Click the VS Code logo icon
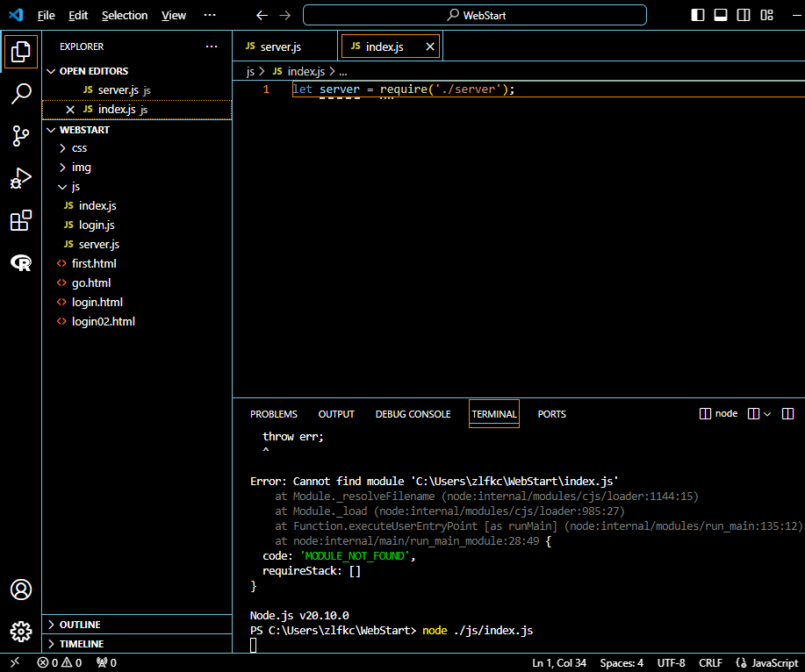805x672 pixels. [16, 15]
